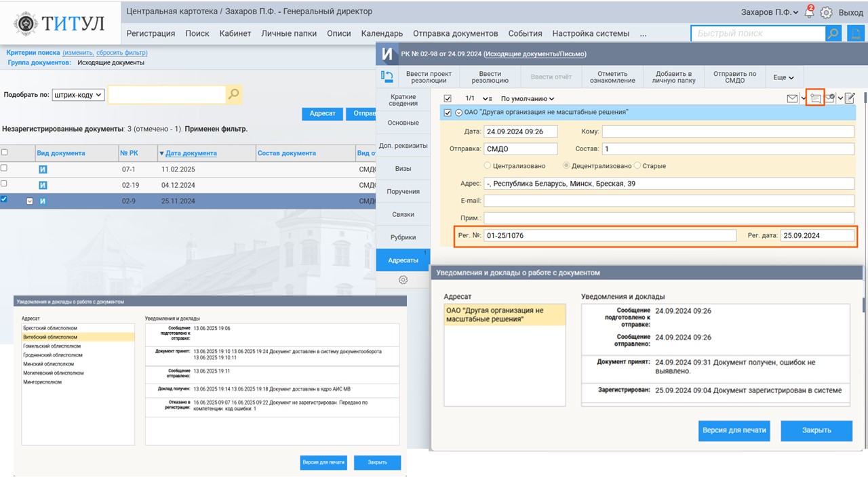Select the Централизовано radio button

tap(488, 165)
